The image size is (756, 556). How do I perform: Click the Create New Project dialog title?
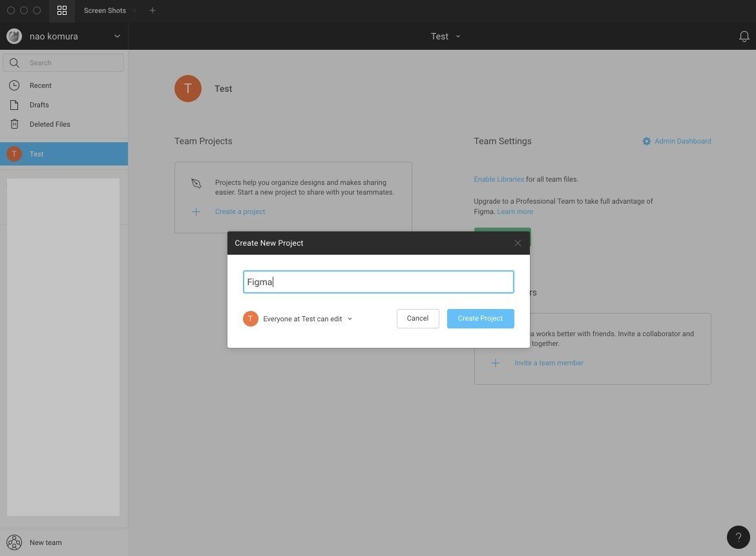click(x=269, y=243)
